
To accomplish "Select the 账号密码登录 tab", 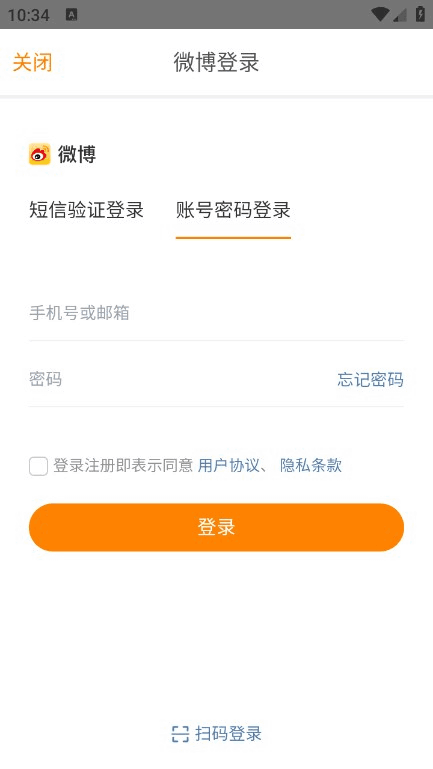I will tap(233, 210).
